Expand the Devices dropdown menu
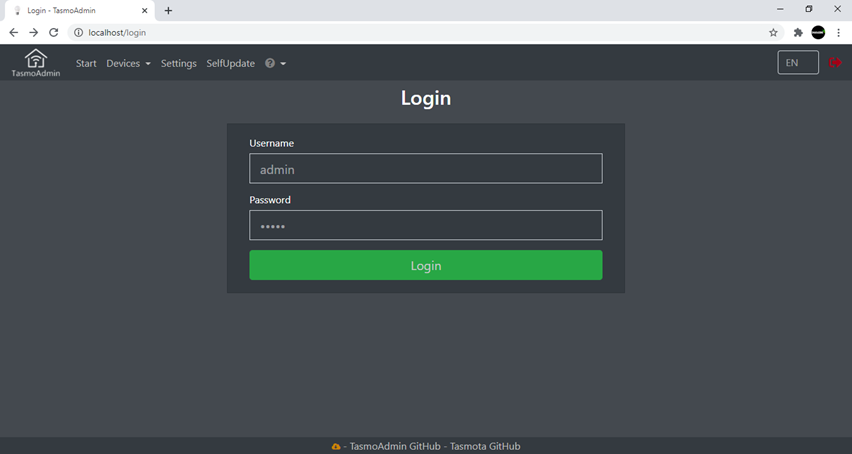The image size is (852, 454). pyautogui.click(x=128, y=63)
